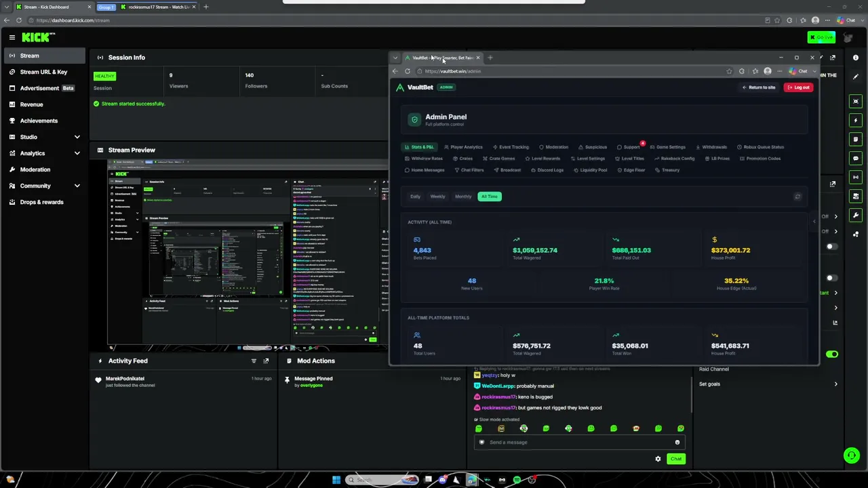Click the Windows taskbar search box
868x488 pixels.
(x=382, y=480)
